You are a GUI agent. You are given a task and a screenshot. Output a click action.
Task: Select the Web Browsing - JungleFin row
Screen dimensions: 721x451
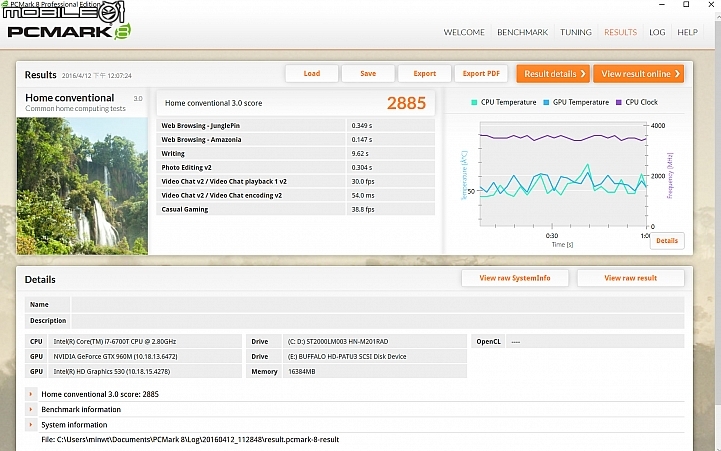click(296, 126)
